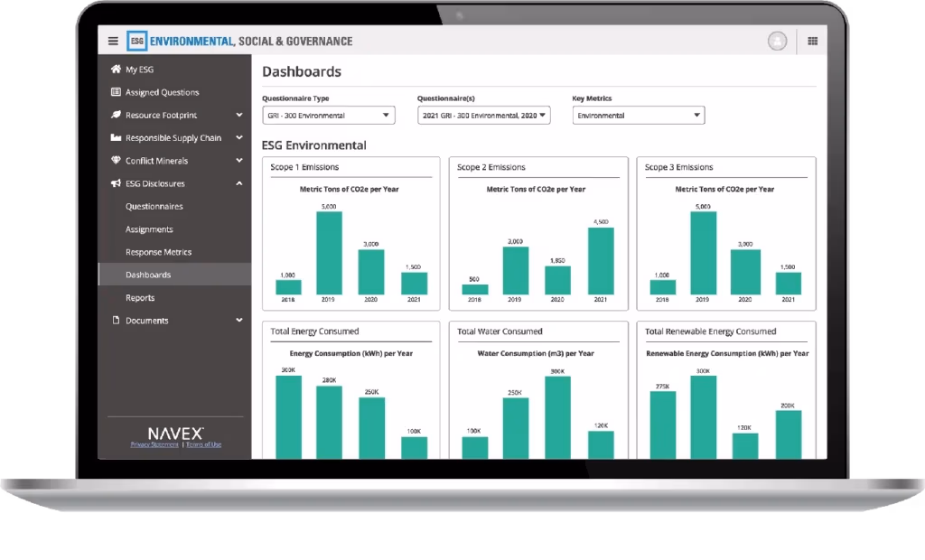Select Assignments in sidebar

click(149, 229)
